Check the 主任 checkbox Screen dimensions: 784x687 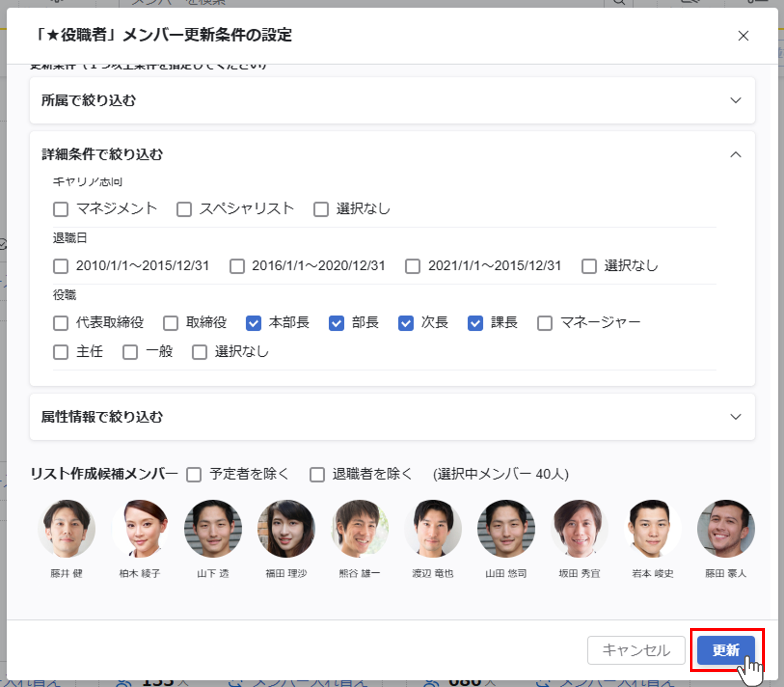(61, 352)
